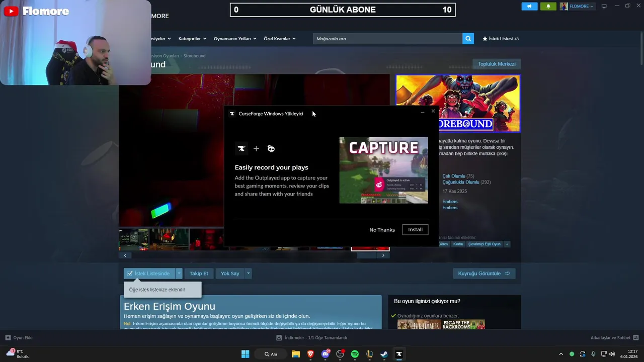Image resolution: width=644 pixels, height=362 pixels.
Task: Click the Storebound header capsule image
Action: coord(458,103)
